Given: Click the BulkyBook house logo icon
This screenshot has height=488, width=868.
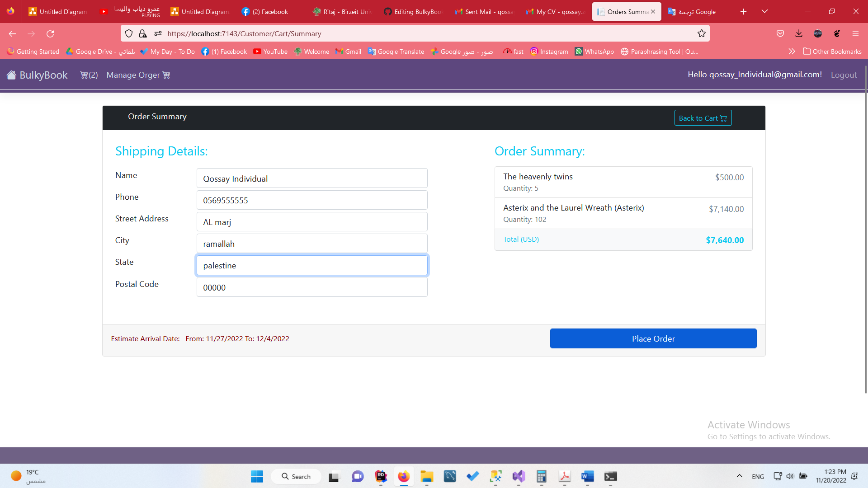Looking at the screenshot, I should [x=11, y=75].
